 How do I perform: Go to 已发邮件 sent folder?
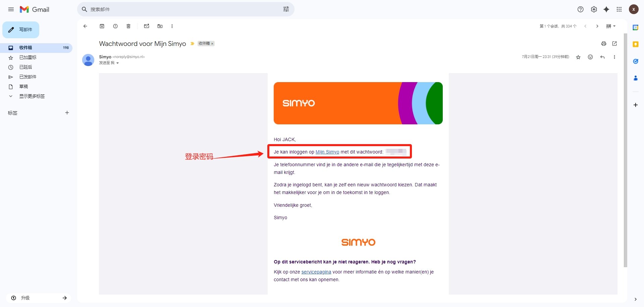[28, 77]
